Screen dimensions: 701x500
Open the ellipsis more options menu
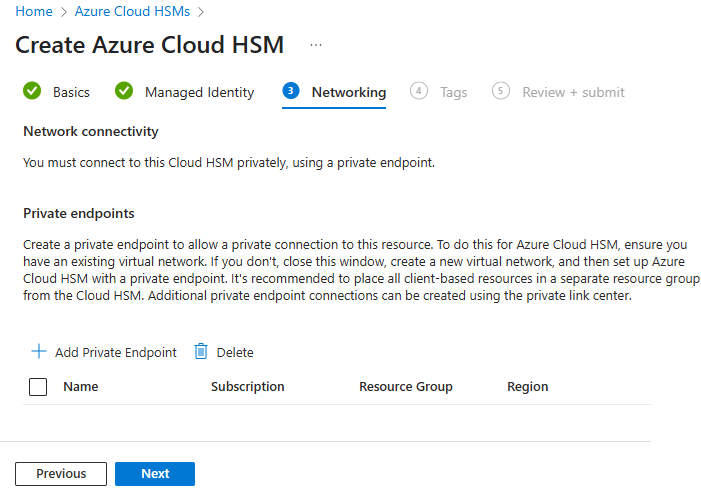(316, 45)
